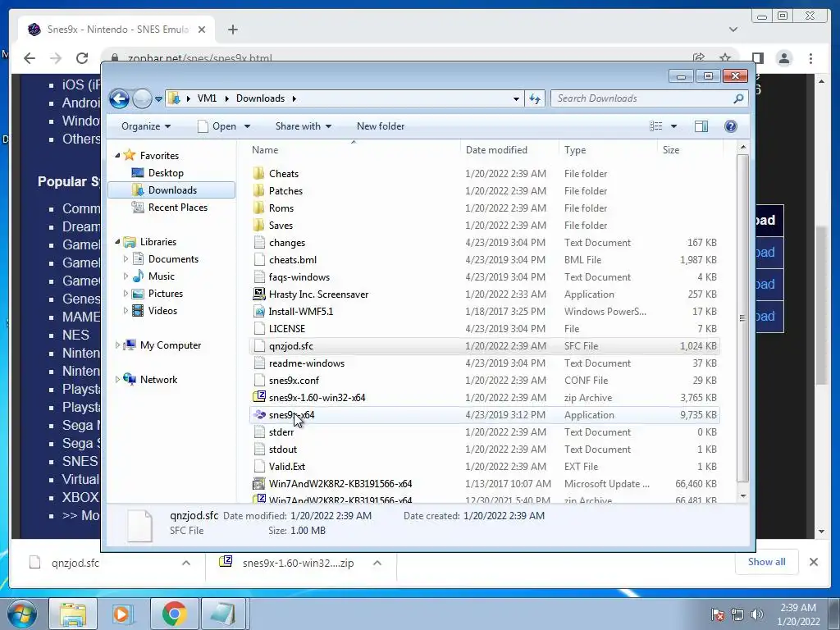
Task: Click the Explorer forward arrow button
Action: click(x=142, y=98)
